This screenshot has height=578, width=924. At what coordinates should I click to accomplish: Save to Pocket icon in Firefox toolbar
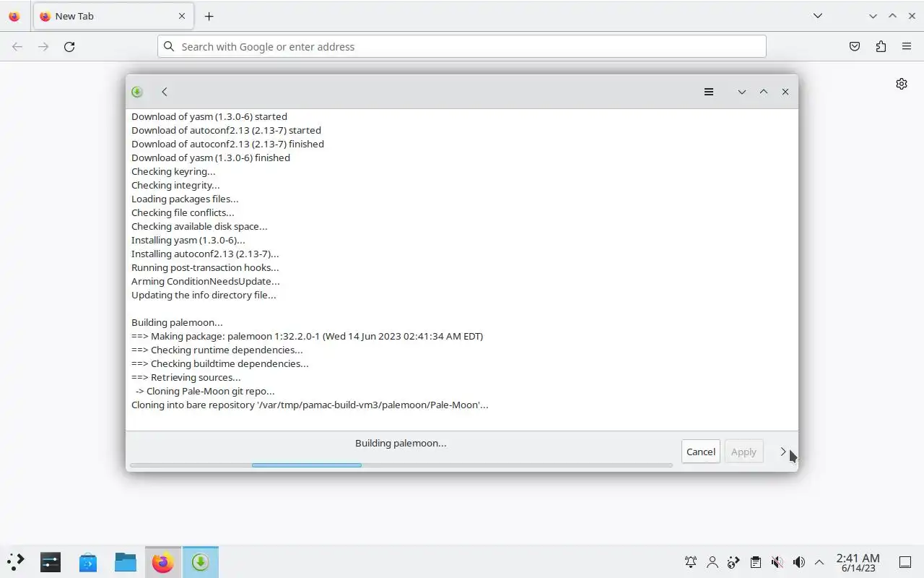coord(855,46)
